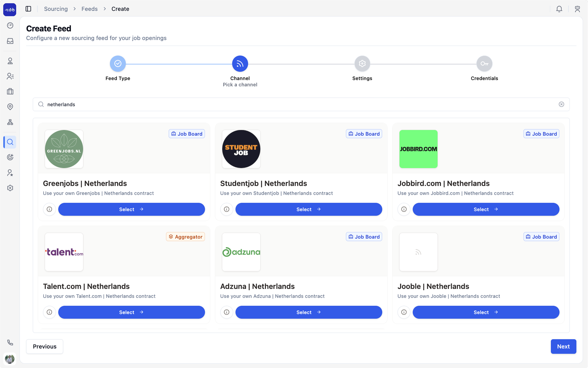This screenshot has width=588, height=368.
Task: Click the "Studentjob | Netherlands" card title
Action: point(264,183)
